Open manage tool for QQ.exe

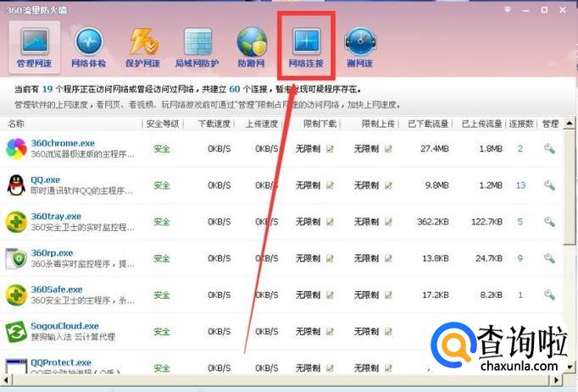click(x=549, y=185)
